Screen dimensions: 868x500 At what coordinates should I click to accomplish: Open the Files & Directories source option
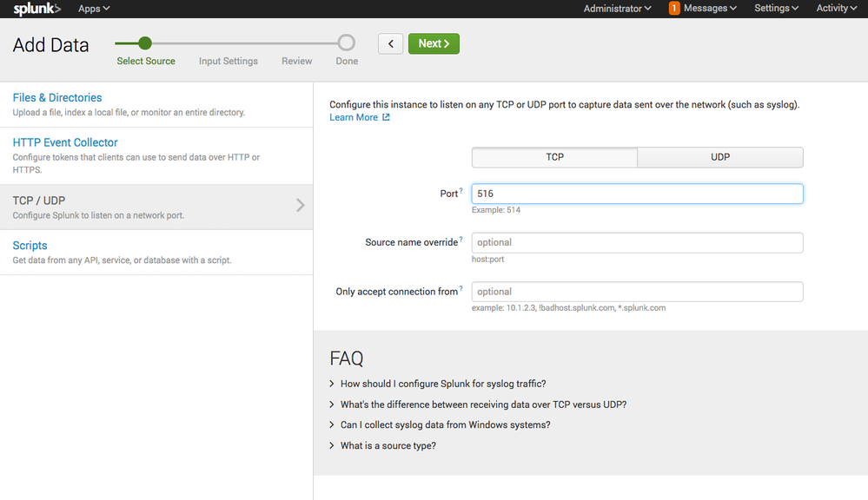[56, 97]
